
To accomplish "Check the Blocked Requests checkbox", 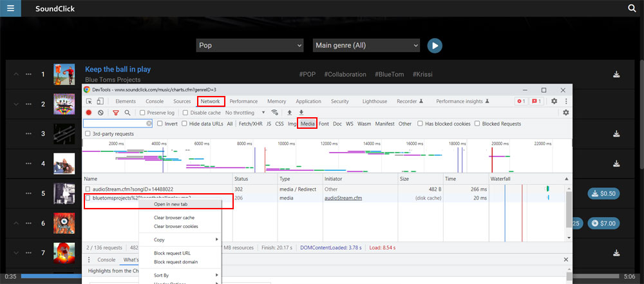I will (x=477, y=124).
